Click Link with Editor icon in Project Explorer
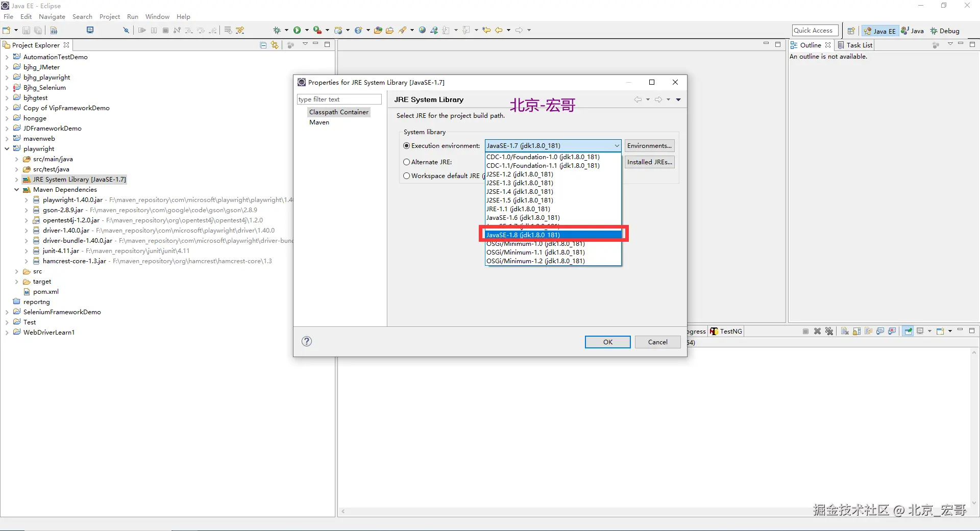Screen dimensions: 980x531 pos(275,45)
